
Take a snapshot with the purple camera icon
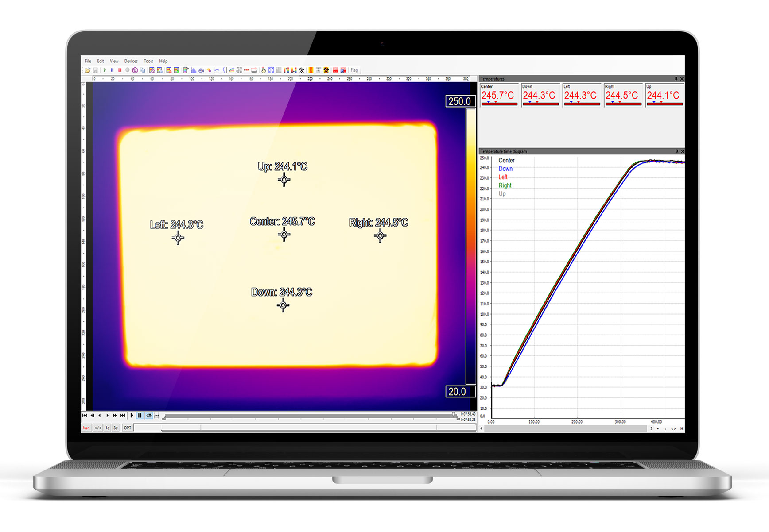(135, 70)
